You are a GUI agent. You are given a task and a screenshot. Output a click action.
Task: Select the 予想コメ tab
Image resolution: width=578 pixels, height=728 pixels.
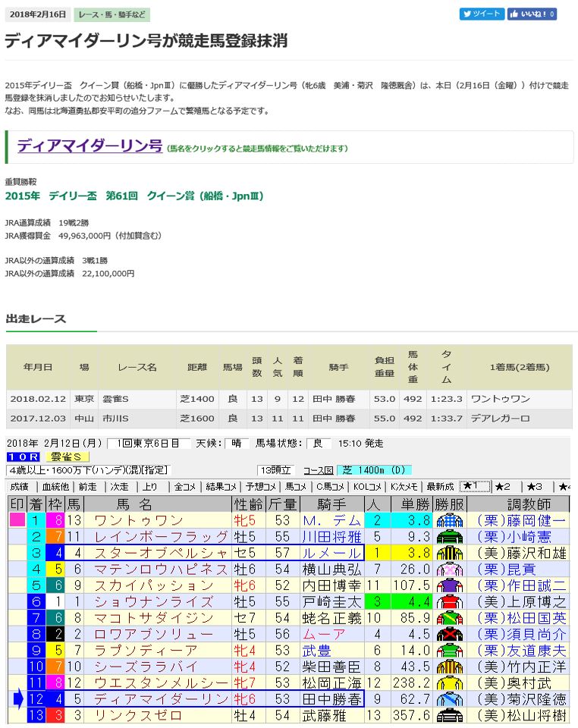click(x=261, y=486)
